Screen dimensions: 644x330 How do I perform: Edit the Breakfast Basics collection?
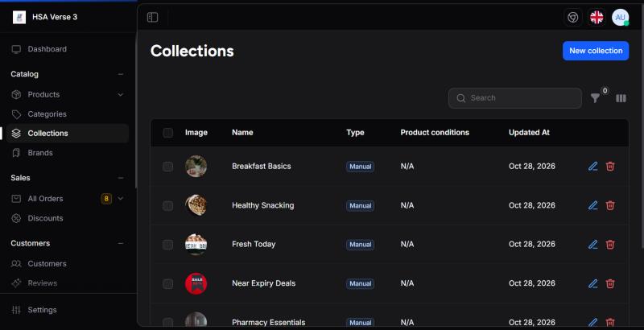[x=592, y=167]
